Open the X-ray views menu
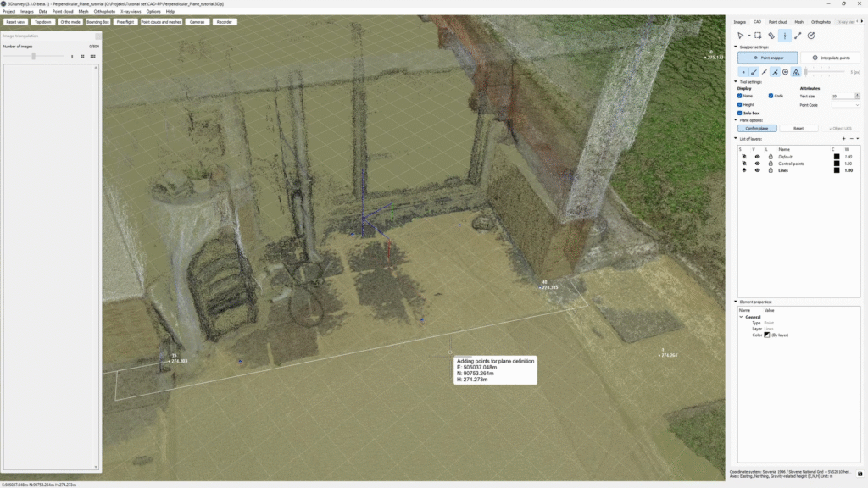This screenshot has width=868, height=488. click(x=131, y=12)
